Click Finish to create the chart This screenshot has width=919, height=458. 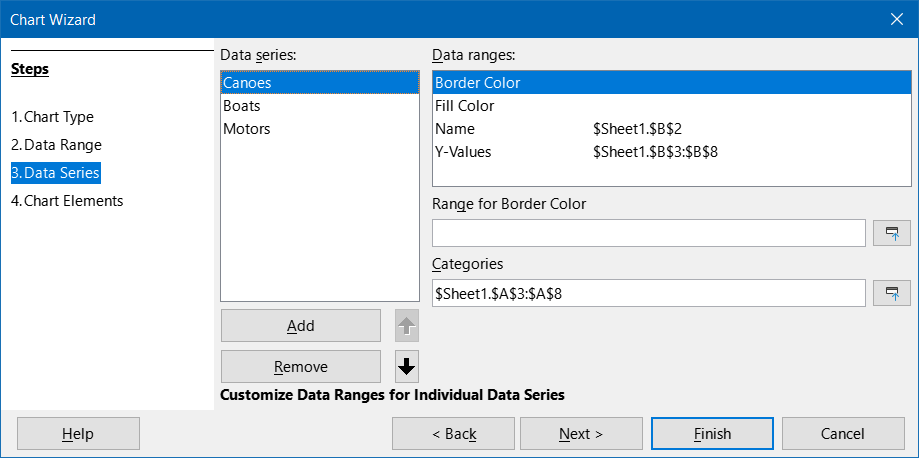[x=712, y=433]
